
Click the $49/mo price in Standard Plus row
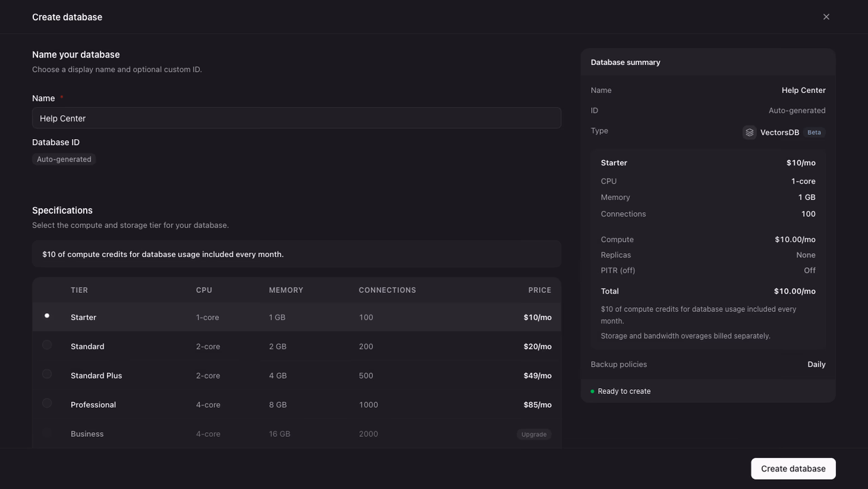coord(537,376)
